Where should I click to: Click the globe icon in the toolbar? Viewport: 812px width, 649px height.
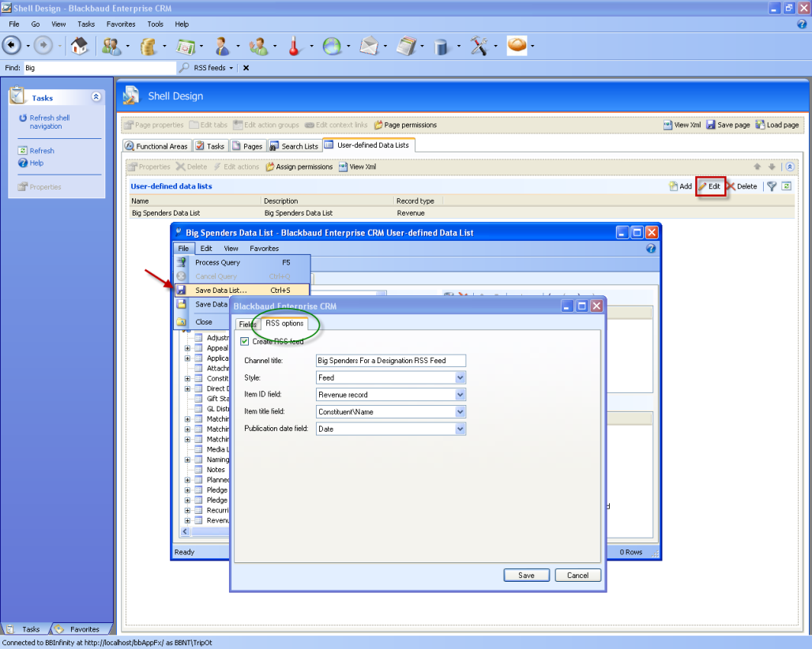pyautogui.click(x=332, y=47)
